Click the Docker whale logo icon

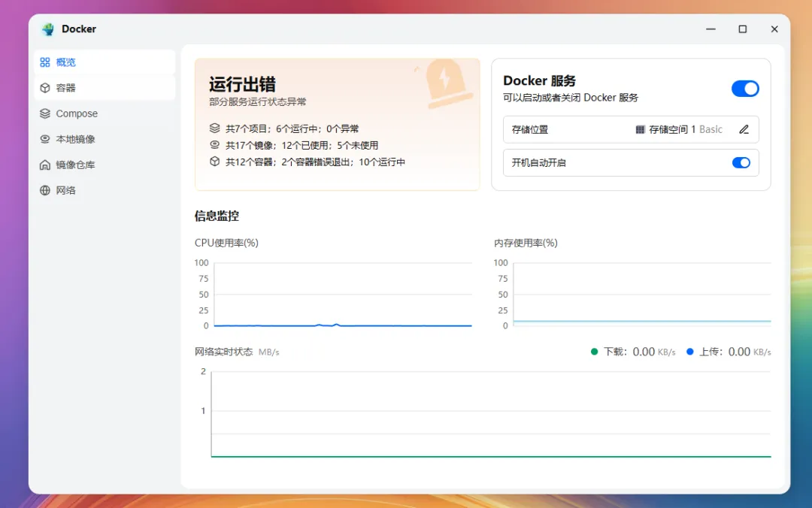click(x=48, y=29)
